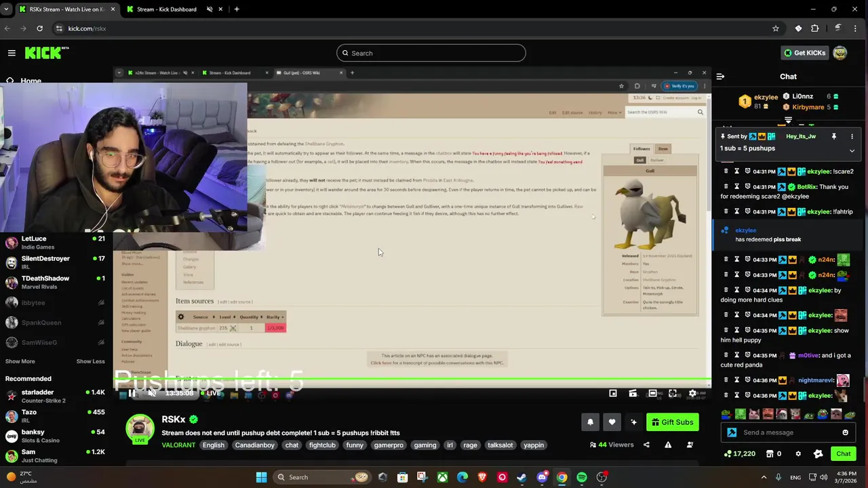The width and height of the screenshot is (868, 488).
Task: Click the Kick logo
Action: tap(47, 53)
